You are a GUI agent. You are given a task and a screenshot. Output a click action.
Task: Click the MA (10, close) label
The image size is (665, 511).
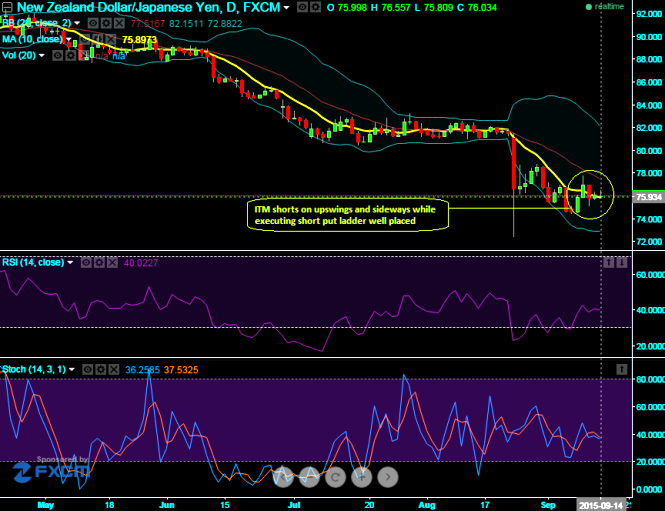pyautogui.click(x=32, y=39)
